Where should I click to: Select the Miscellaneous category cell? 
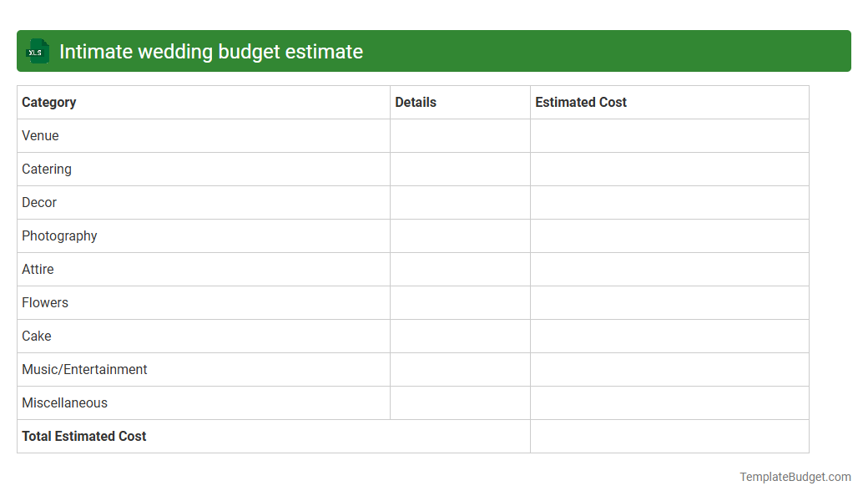(64, 402)
